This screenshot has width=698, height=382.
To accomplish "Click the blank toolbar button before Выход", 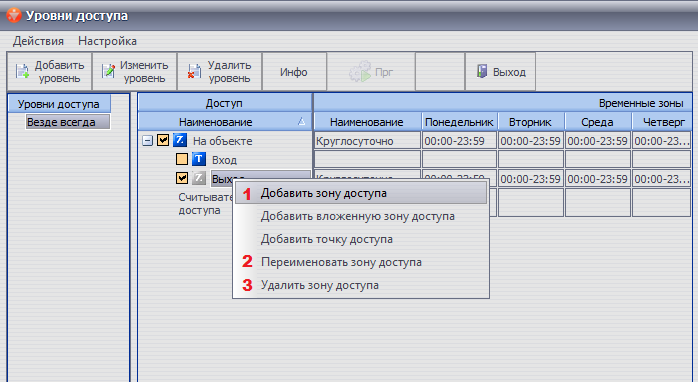I will (x=440, y=72).
